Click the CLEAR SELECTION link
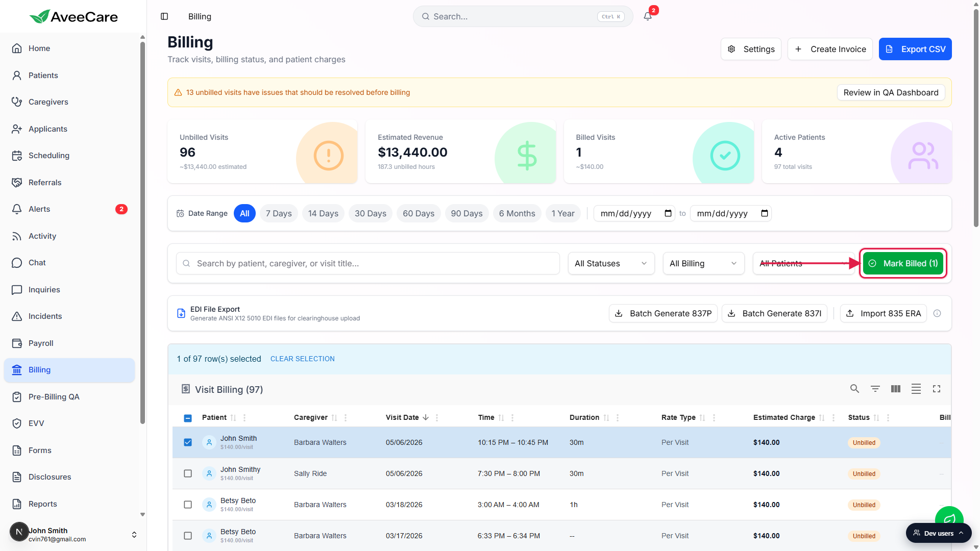The width and height of the screenshot is (980, 551). 303,359
